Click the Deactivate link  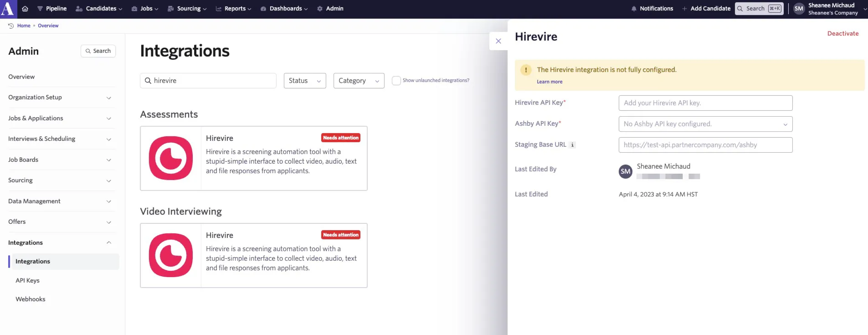click(x=843, y=34)
